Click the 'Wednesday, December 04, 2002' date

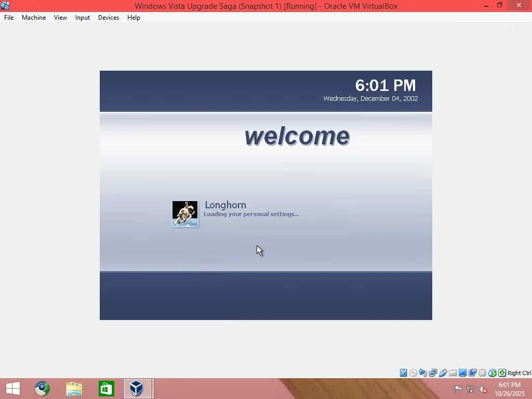370,98
